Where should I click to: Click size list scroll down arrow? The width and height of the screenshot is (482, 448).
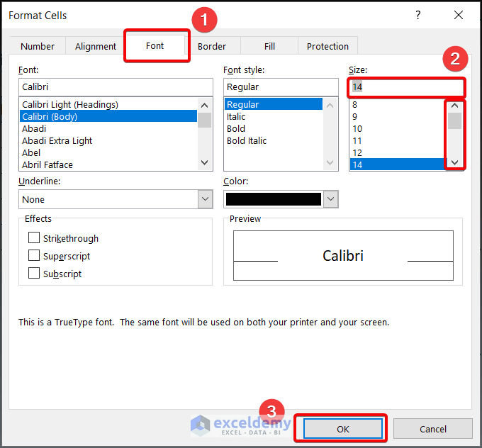[454, 162]
